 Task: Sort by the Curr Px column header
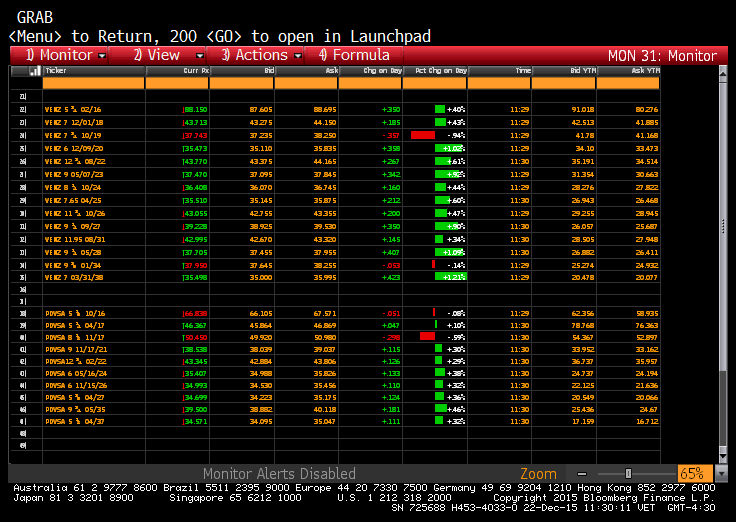[x=177, y=71]
